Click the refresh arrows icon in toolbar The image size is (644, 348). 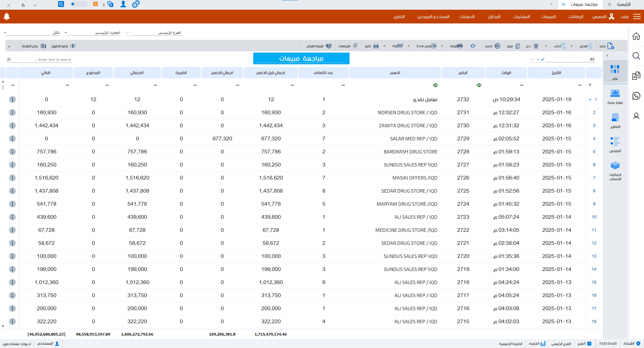pyautogui.click(x=473, y=46)
